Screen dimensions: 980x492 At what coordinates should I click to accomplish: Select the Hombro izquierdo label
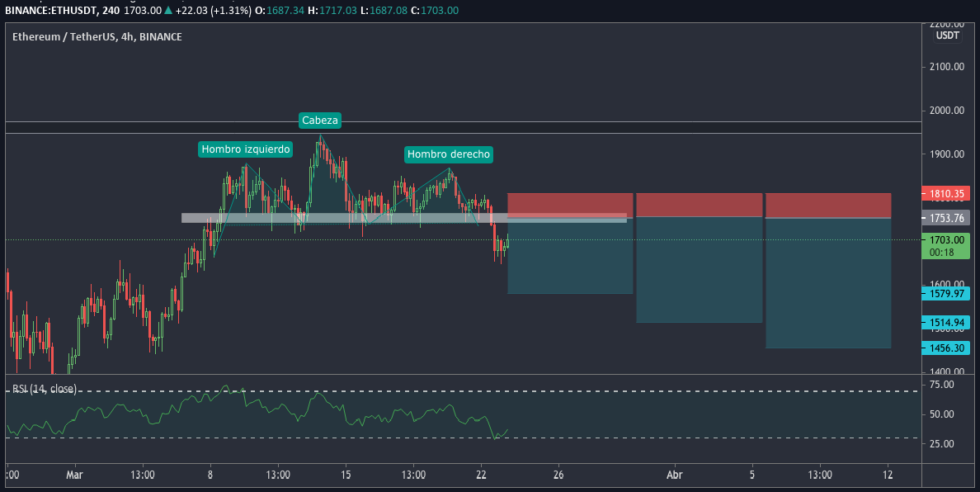246,149
